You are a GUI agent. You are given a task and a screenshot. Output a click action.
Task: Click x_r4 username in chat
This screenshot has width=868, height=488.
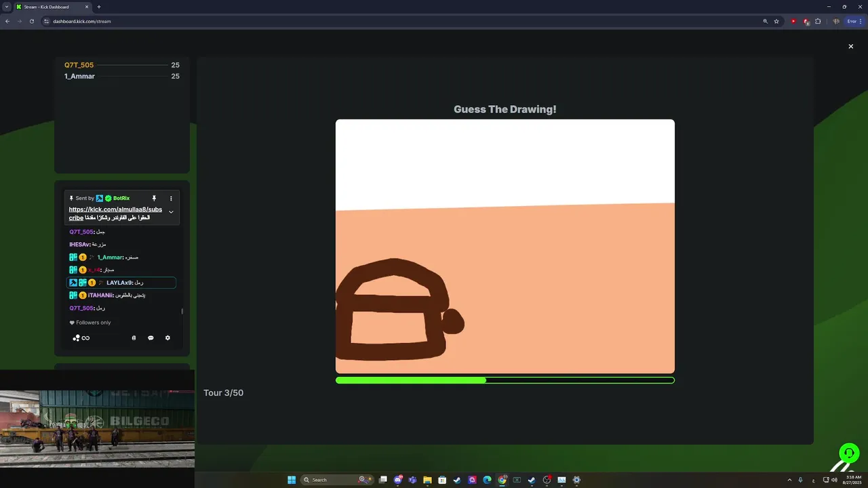point(94,270)
